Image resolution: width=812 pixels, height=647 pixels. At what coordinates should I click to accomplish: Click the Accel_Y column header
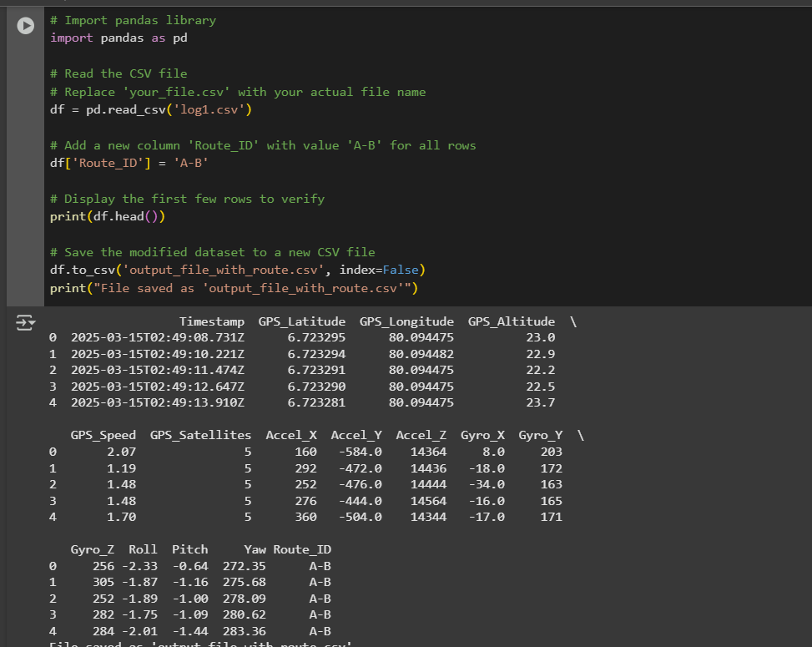(x=356, y=435)
